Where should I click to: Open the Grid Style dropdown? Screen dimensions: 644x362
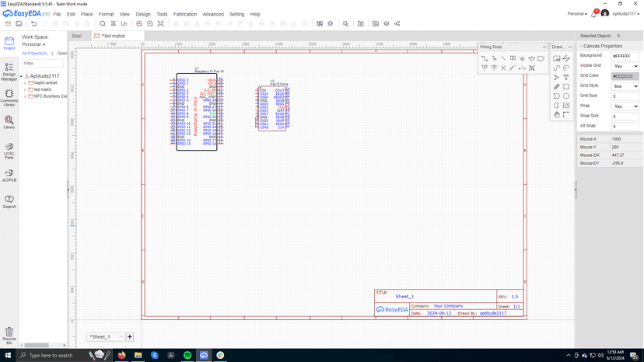[x=625, y=86]
